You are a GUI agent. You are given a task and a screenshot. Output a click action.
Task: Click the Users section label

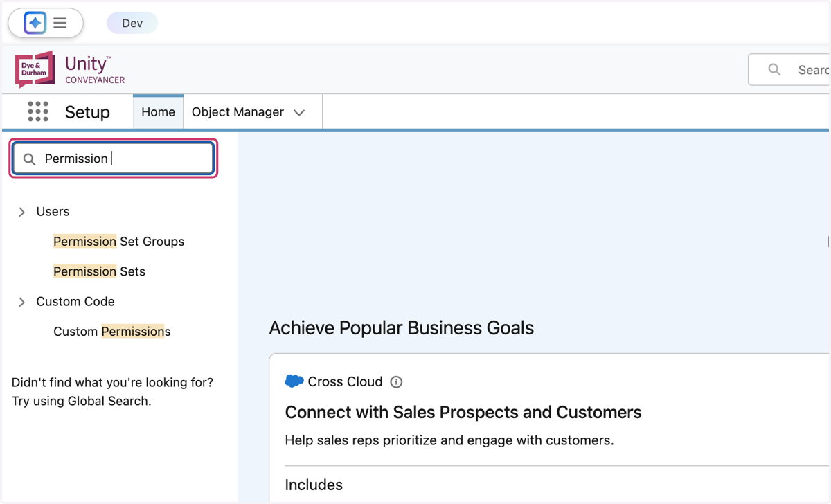point(53,212)
